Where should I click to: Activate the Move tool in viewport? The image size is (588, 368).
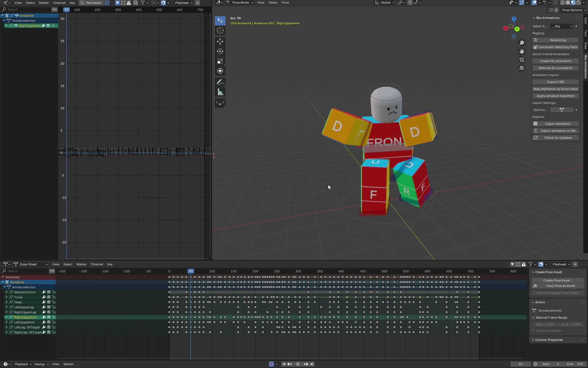point(220,42)
